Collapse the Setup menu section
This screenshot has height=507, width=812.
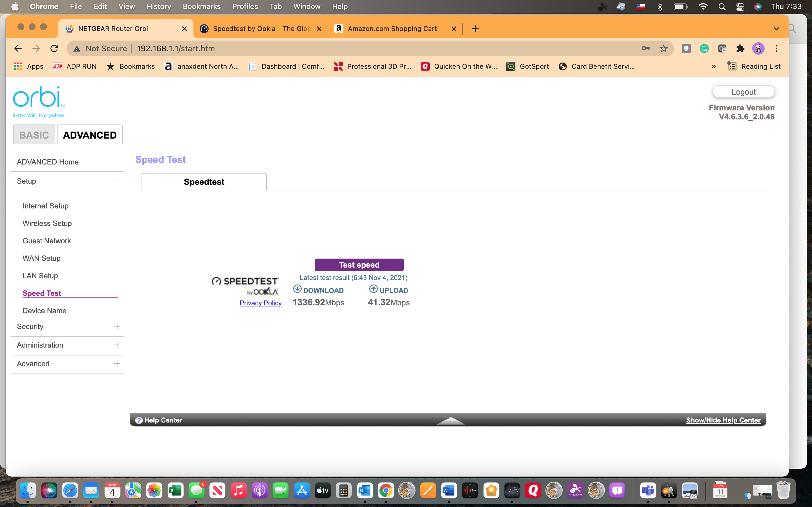tap(117, 181)
